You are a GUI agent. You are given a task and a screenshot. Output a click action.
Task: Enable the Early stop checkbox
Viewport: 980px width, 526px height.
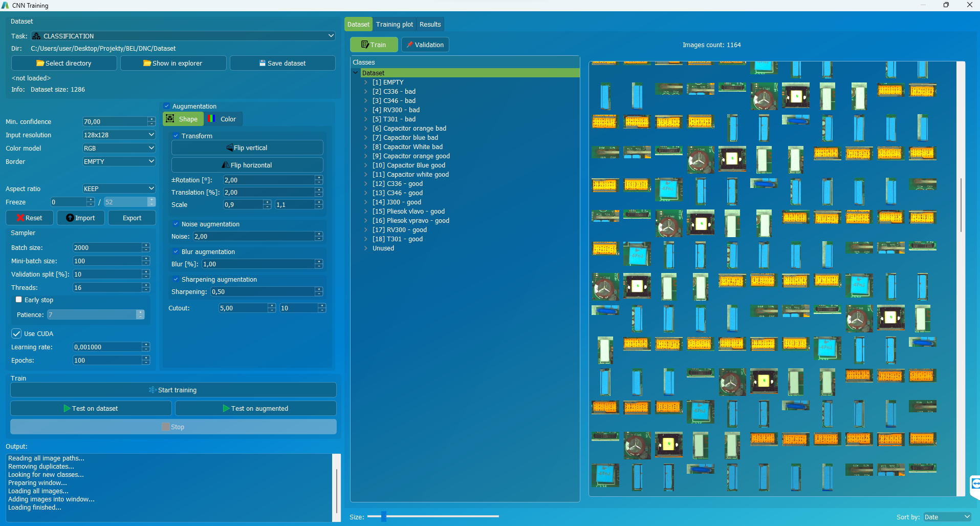(x=19, y=300)
